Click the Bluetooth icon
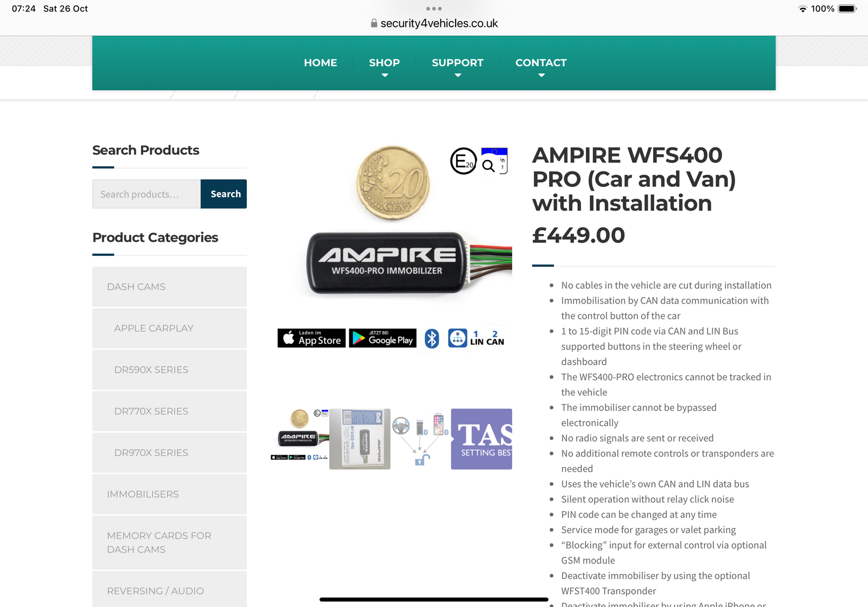This screenshot has width=868, height=607. 432,338
